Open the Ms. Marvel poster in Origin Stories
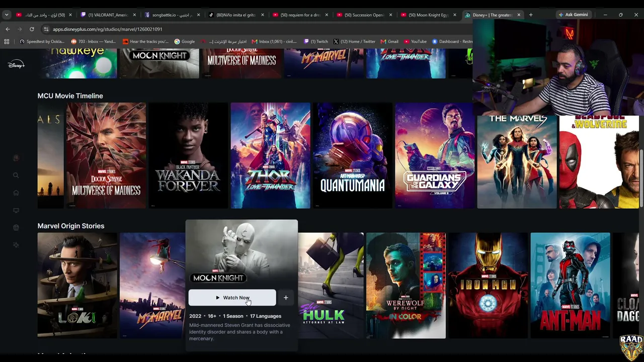Image resolution: width=644 pixels, height=362 pixels. pyautogui.click(x=152, y=286)
